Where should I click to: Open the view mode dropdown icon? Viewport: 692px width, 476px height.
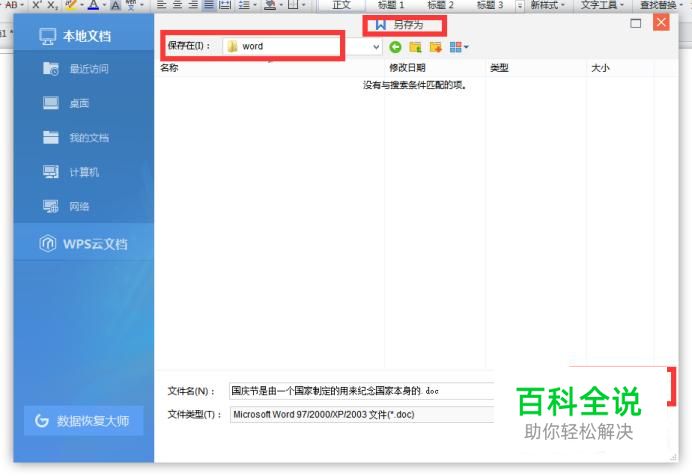tap(459, 47)
